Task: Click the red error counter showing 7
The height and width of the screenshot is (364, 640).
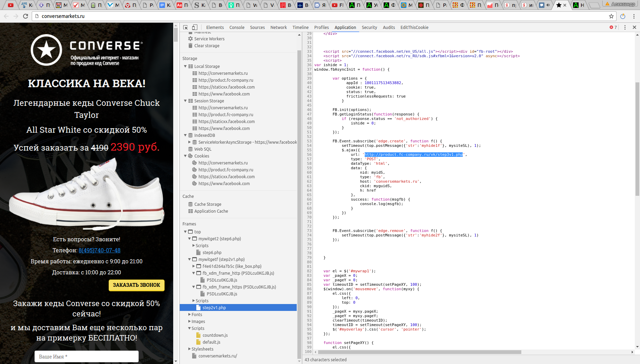Action: coord(613,27)
